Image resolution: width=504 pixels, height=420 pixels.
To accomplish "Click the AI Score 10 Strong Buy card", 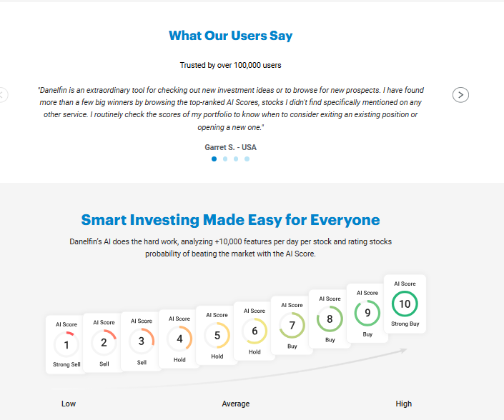I will tap(405, 304).
